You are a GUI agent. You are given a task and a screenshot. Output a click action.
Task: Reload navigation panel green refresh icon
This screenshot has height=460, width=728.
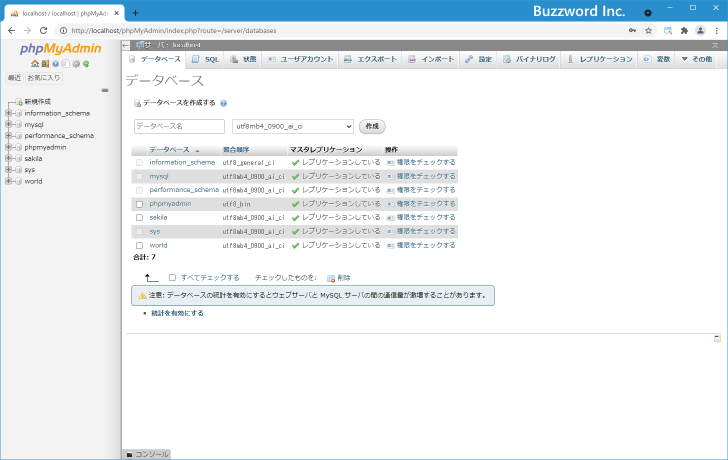(x=86, y=64)
